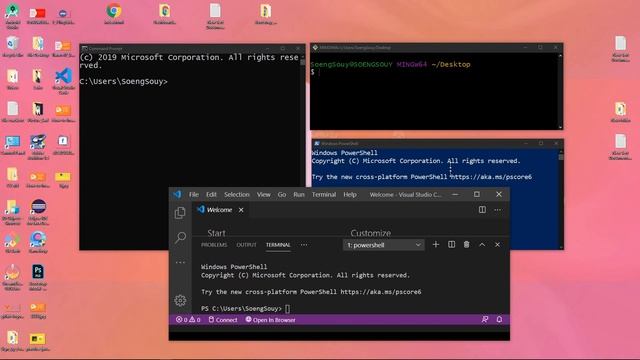Screen dimensions: 640x360
Task: Open the Terminal menu
Action: click(324, 195)
